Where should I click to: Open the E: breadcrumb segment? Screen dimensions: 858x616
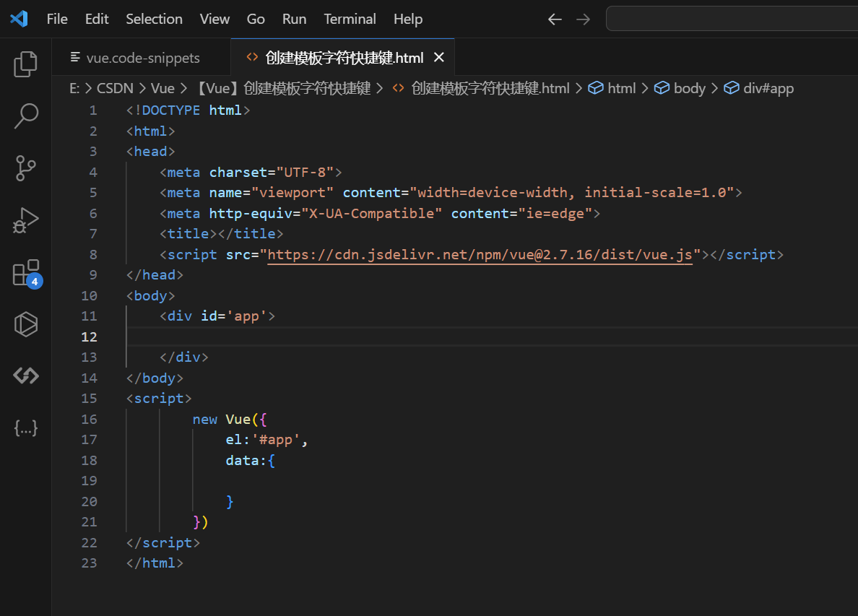pyautogui.click(x=74, y=88)
